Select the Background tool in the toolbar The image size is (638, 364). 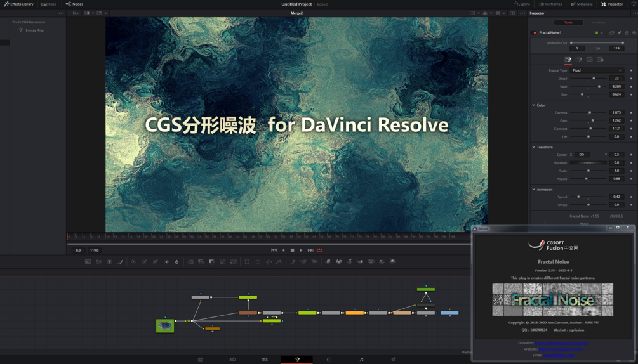88,262
